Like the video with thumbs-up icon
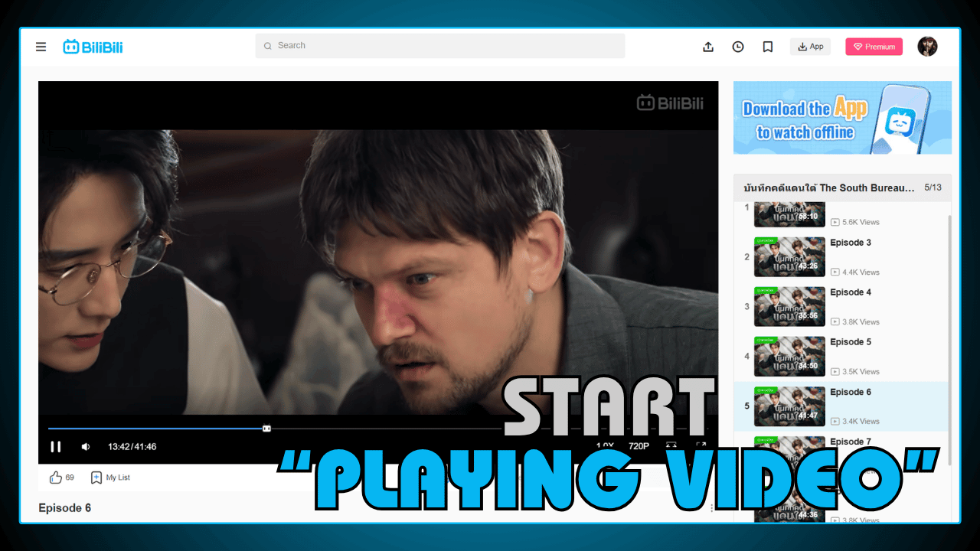The width and height of the screenshot is (980, 551). [55, 478]
